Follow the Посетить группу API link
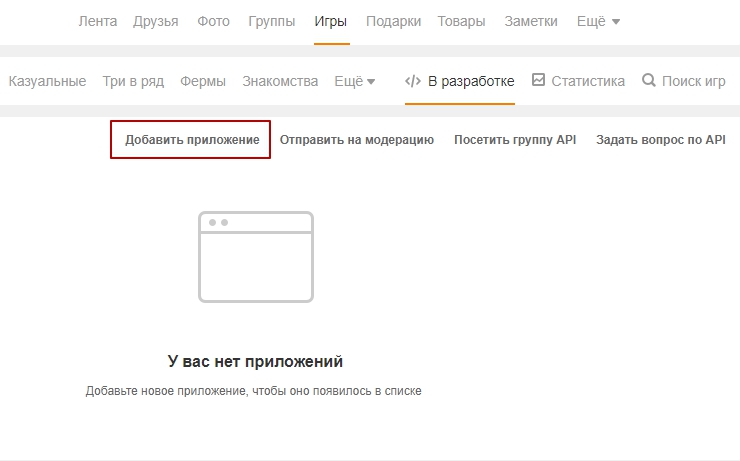The height and width of the screenshot is (461, 740). click(515, 140)
